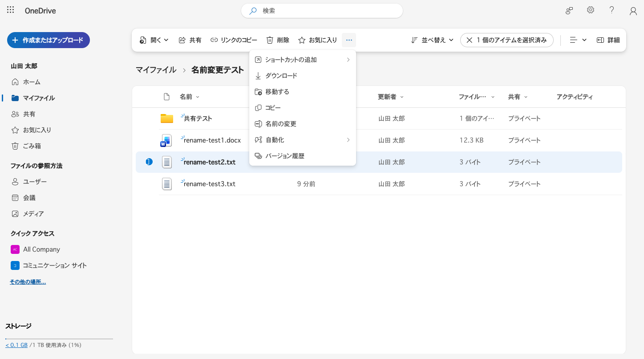The width and height of the screenshot is (644, 359).
Task: Open the 詳細 details pane
Action: 608,40
